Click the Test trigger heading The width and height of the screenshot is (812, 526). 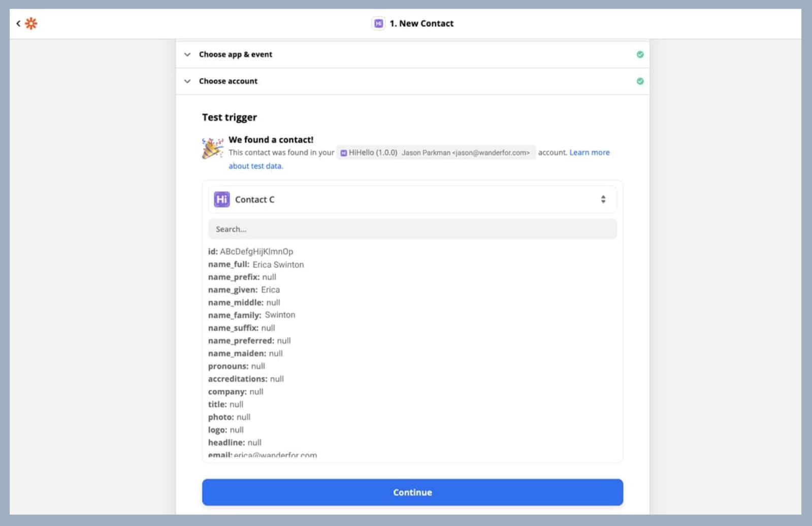point(230,117)
